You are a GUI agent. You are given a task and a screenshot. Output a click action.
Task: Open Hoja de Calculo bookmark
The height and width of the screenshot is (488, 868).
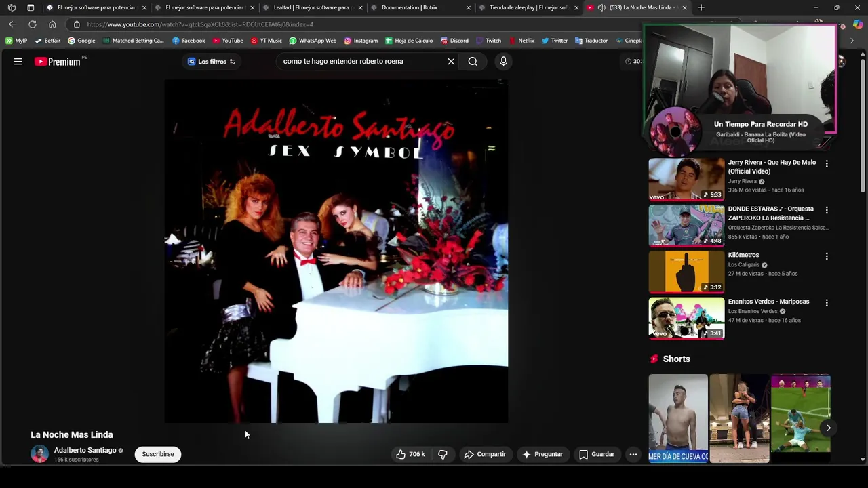(x=409, y=41)
